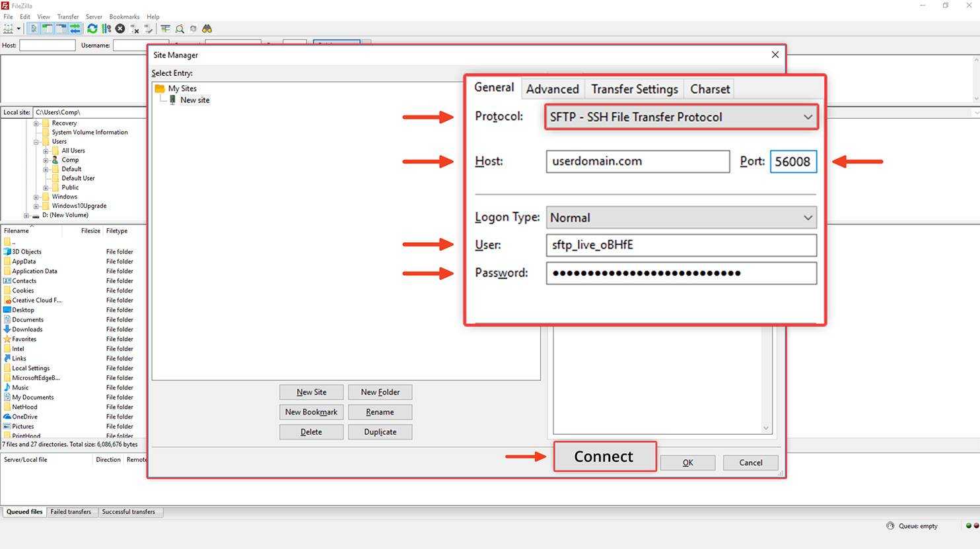
Task: Expand the Windows folder in tree
Action: pyautogui.click(x=36, y=197)
